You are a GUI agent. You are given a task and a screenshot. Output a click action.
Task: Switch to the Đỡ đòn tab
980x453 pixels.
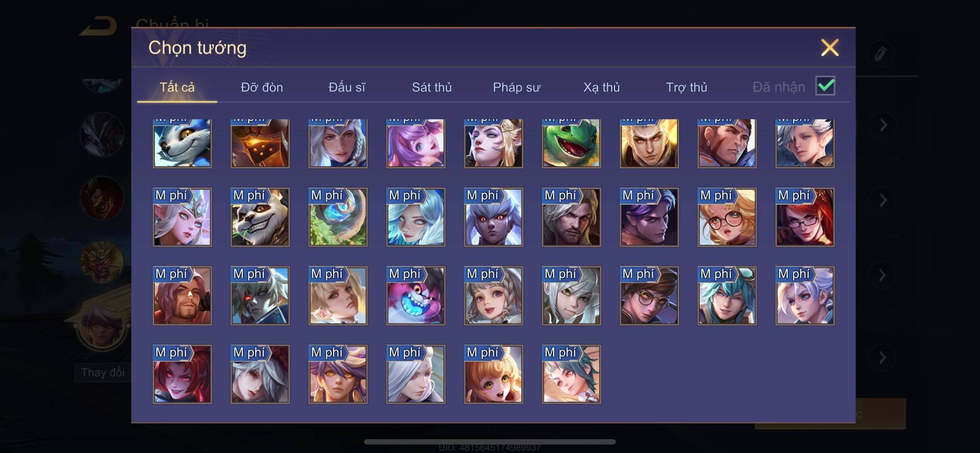coord(262,88)
